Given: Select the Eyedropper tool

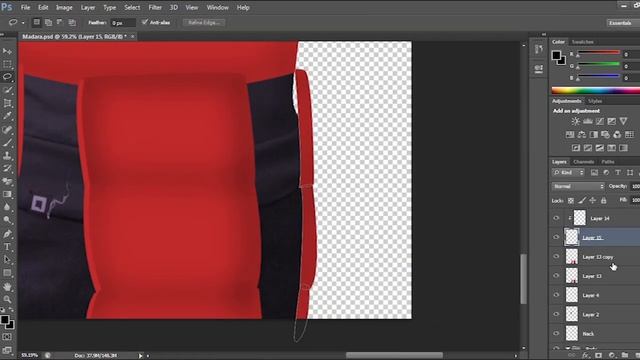Looking at the screenshot, I should coord(7,116).
